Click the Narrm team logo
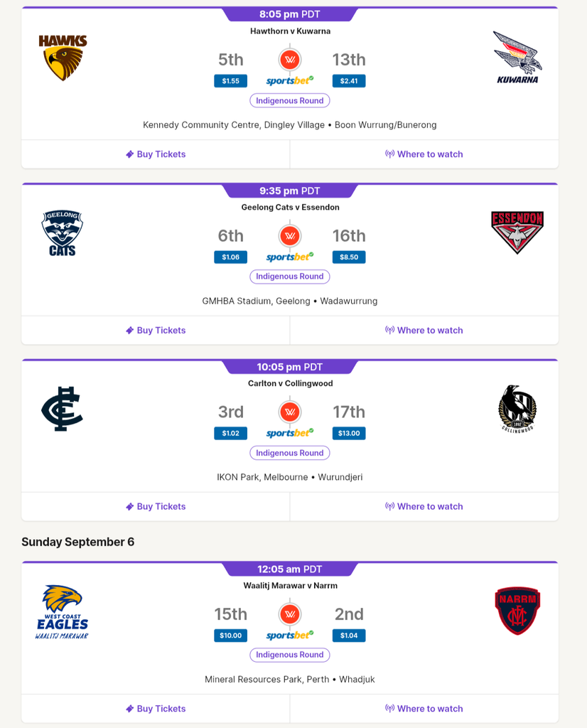 tap(517, 611)
